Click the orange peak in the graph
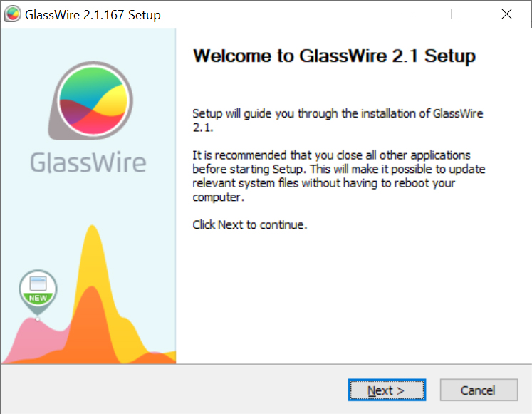This screenshot has width=532, height=414. point(91,319)
